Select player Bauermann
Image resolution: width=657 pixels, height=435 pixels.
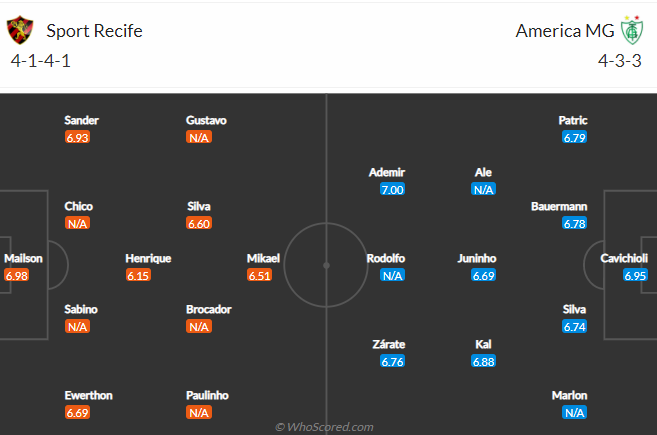click(559, 207)
